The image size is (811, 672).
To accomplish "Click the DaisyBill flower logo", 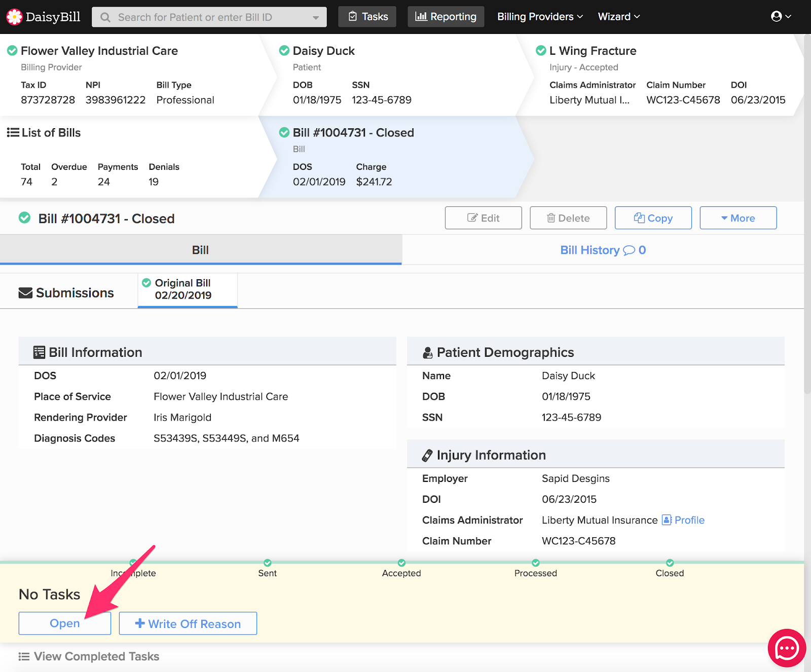I will pyautogui.click(x=14, y=17).
